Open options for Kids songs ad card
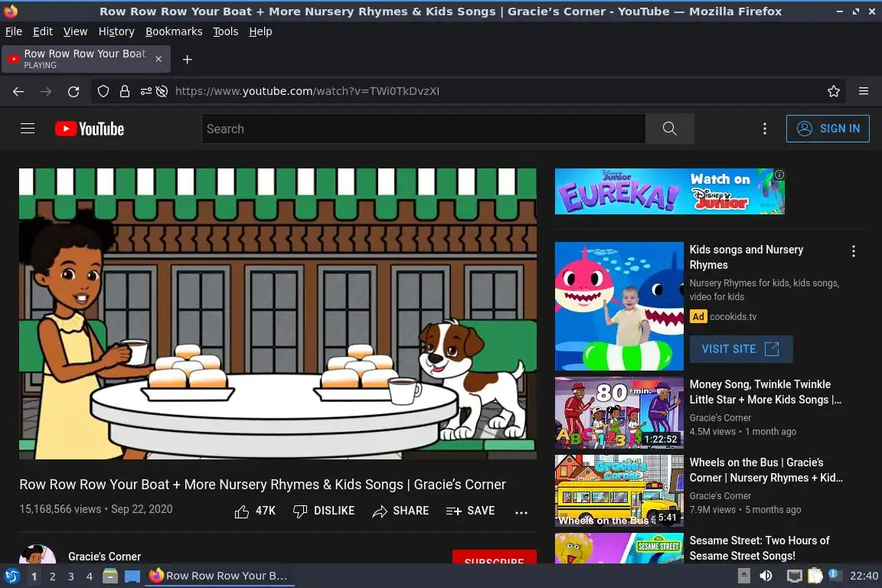This screenshot has width=882, height=588. tap(854, 252)
